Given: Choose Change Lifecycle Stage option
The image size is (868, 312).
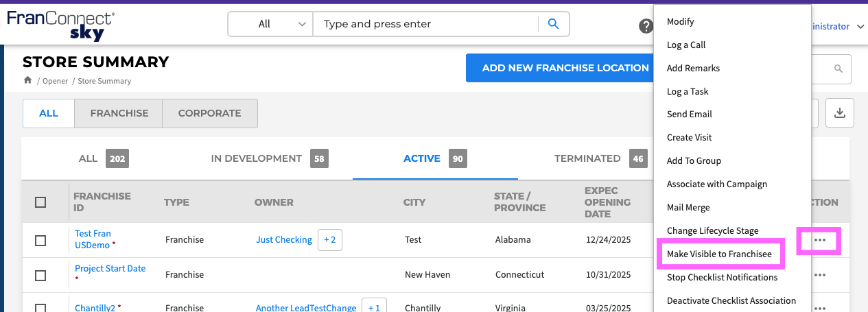Looking at the screenshot, I should click(x=713, y=231).
